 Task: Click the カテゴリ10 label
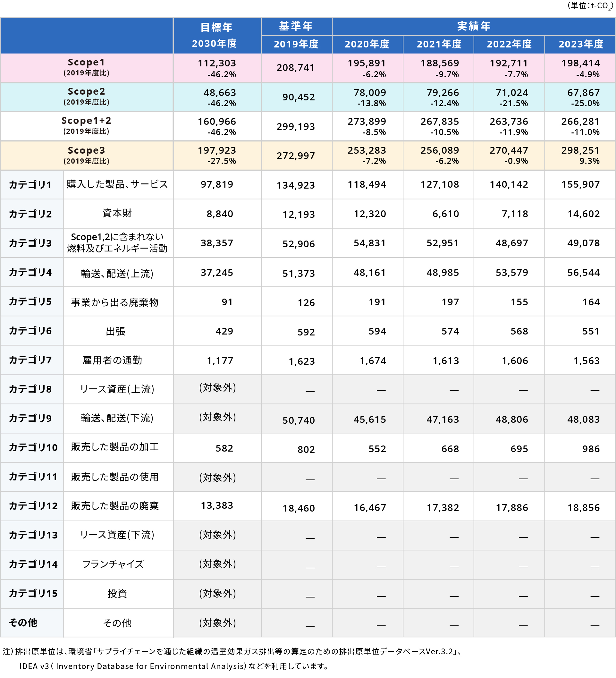[33, 448]
